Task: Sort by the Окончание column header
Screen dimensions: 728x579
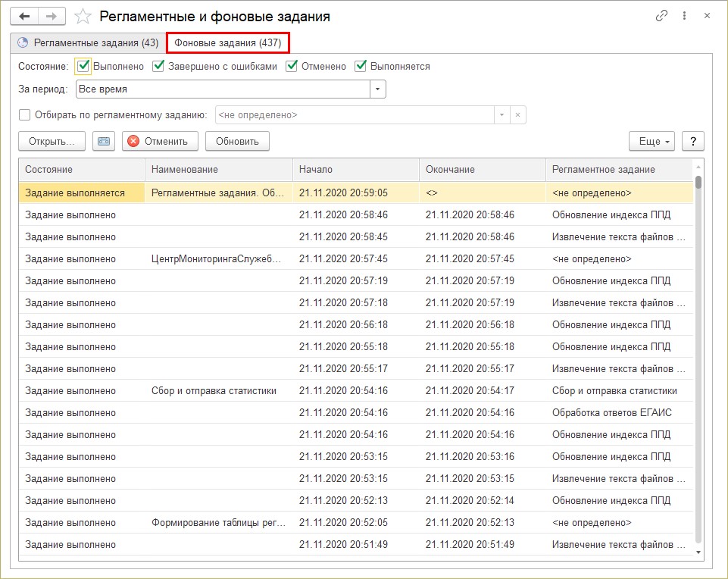Action: (483, 170)
